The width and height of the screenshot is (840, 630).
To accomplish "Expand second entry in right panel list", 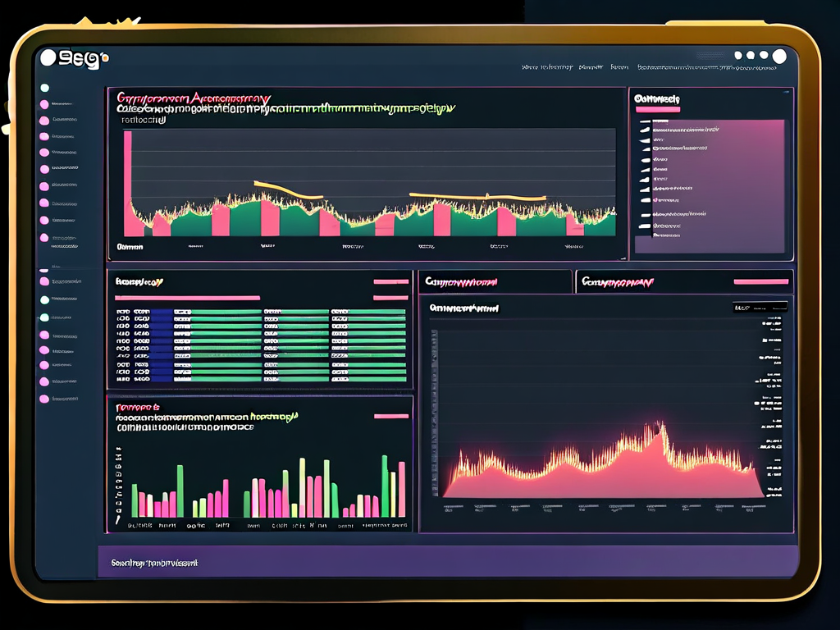I will click(x=646, y=130).
